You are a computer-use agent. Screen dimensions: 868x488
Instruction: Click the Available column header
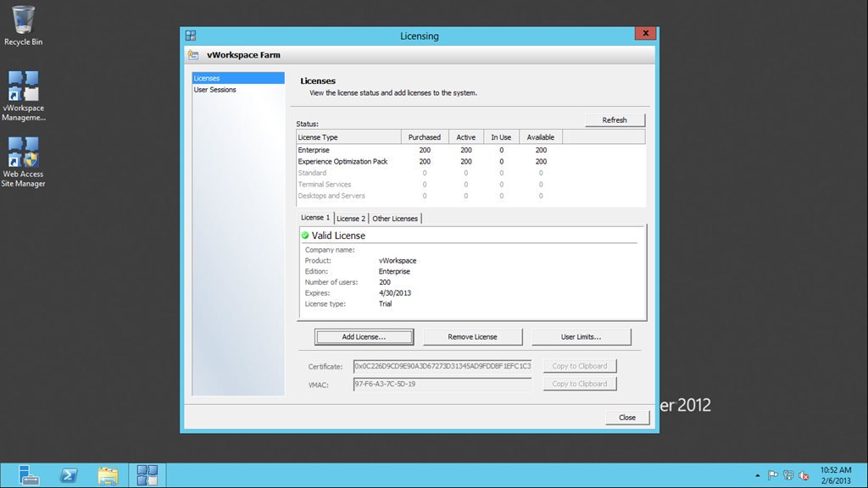click(540, 137)
